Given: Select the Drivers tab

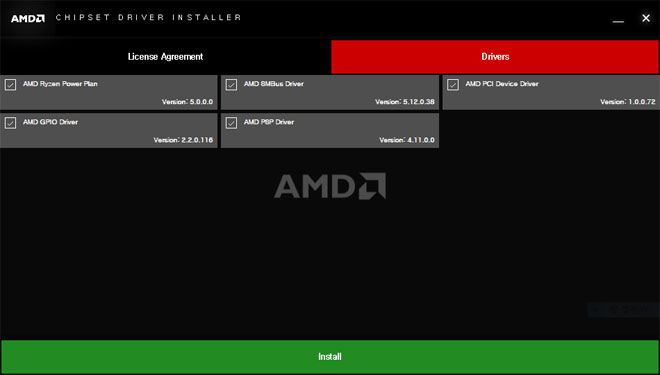Looking at the screenshot, I should coord(495,57).
